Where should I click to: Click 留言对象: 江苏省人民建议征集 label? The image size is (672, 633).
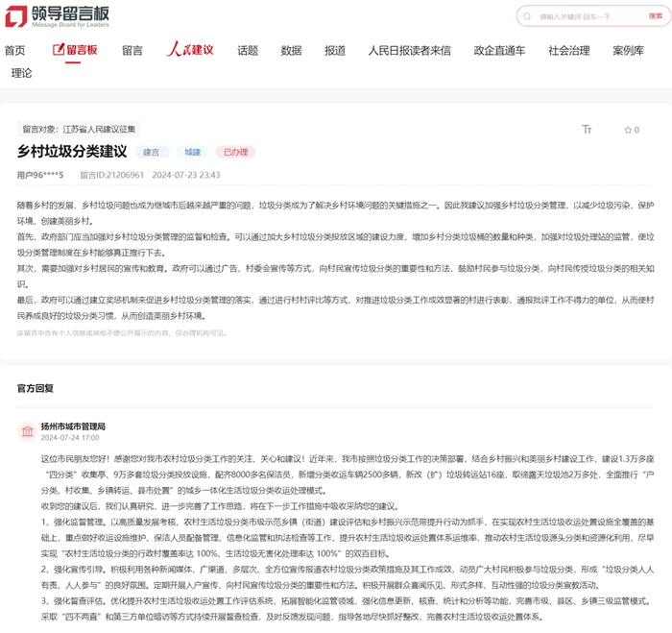79,129
